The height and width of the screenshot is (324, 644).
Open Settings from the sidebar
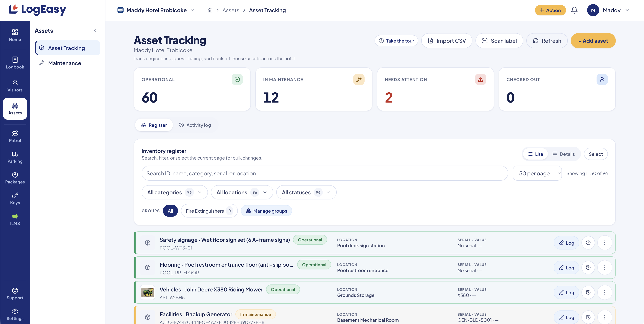[15, 315]
